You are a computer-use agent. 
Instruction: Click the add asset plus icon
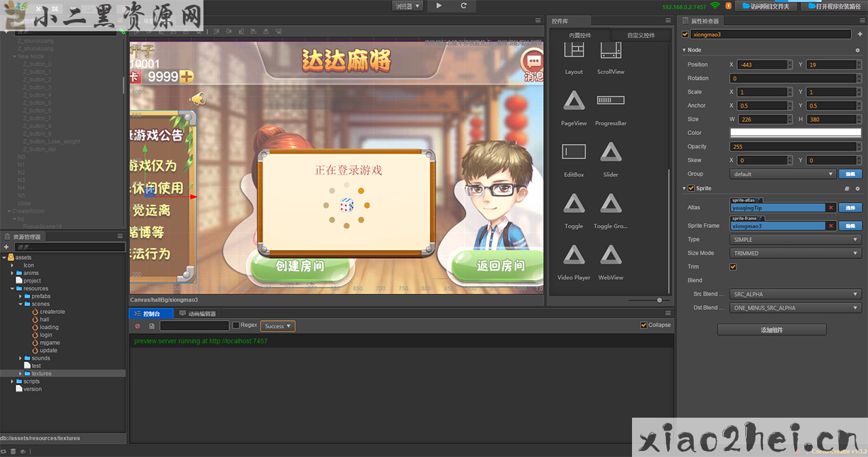point(6,247)
